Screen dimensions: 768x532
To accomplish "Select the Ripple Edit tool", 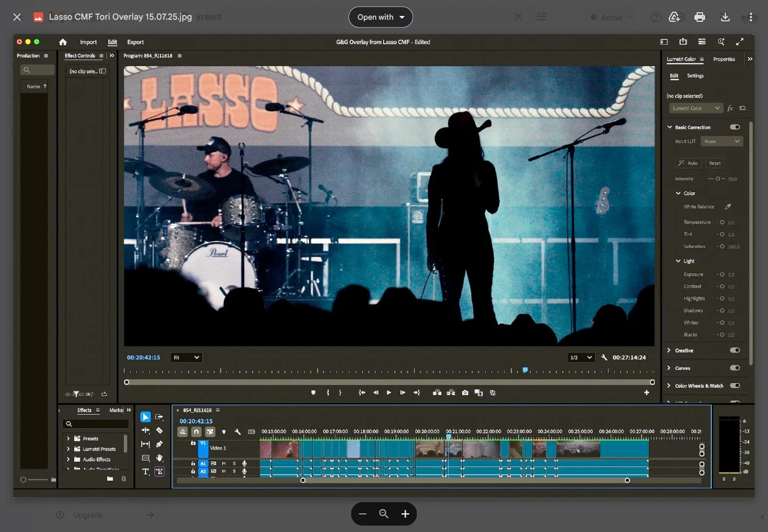I will click(x=145, y=430).
